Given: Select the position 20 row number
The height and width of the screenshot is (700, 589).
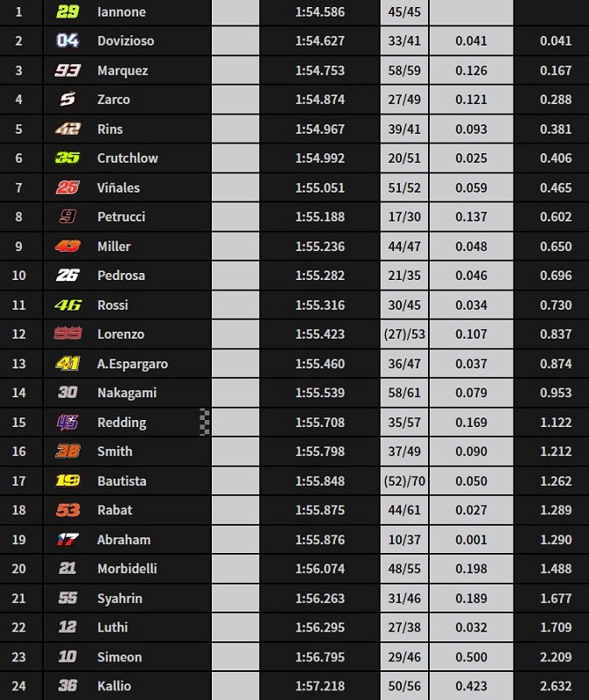Looking at the screenshot, I should [19, 569].
